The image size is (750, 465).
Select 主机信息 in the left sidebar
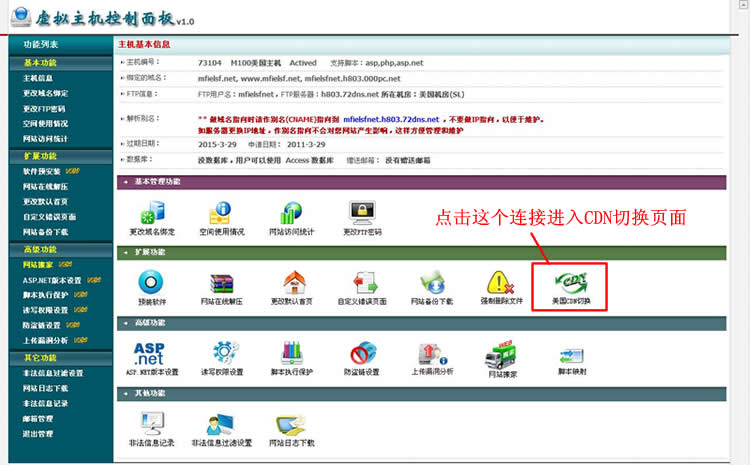(38, 78)
